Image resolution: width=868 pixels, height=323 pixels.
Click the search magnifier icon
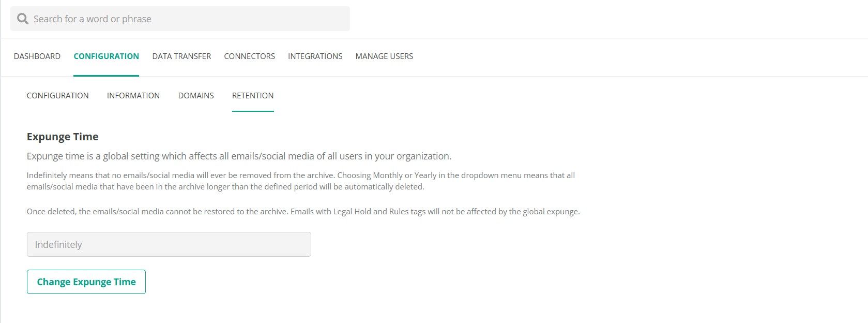point(22,19)
